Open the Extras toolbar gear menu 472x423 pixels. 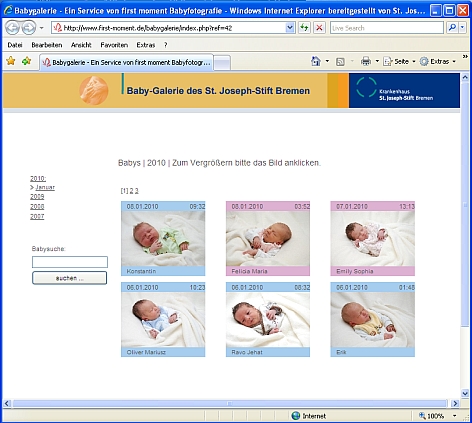coord(437,61)
